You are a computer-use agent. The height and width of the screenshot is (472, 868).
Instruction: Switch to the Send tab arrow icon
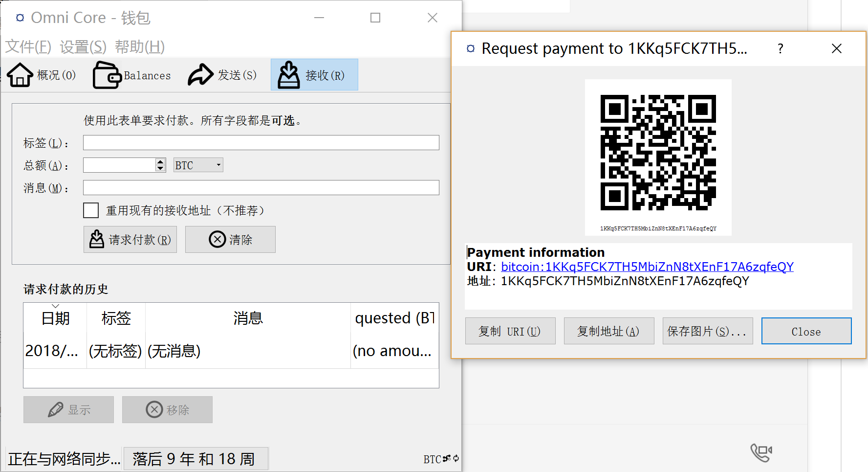201,75
